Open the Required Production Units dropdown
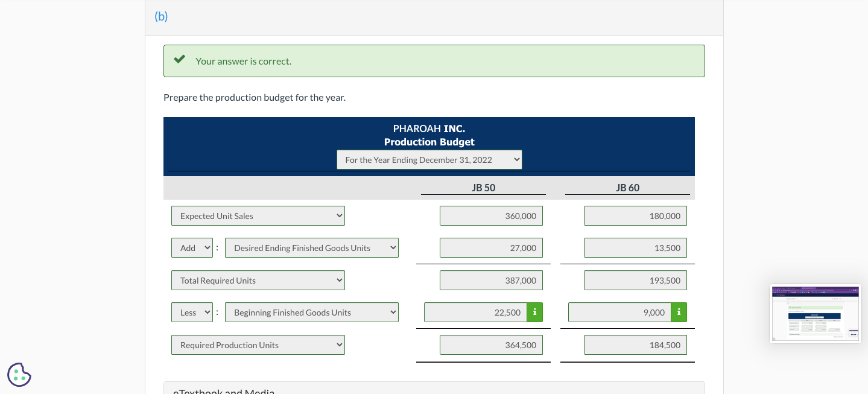This screenshot has width=868, height=394. 258,345
